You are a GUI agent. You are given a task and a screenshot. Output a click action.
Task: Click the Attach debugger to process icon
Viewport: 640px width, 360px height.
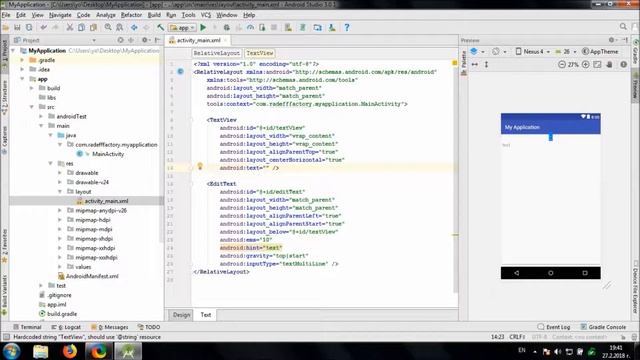262,28
